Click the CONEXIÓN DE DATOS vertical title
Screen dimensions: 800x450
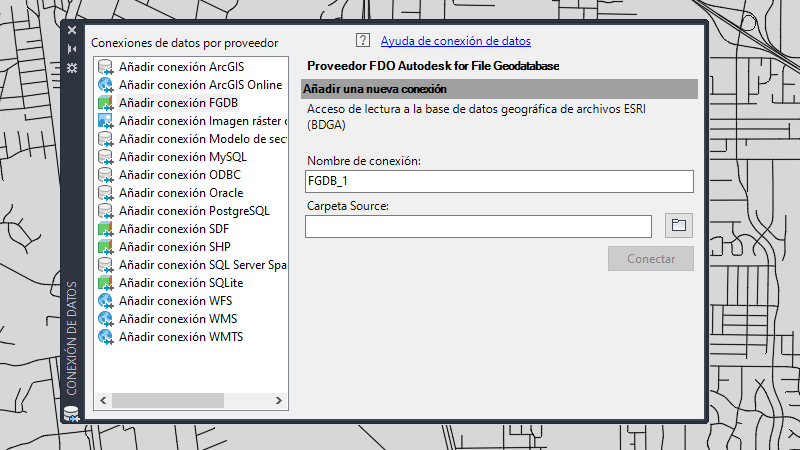(71, 338)
